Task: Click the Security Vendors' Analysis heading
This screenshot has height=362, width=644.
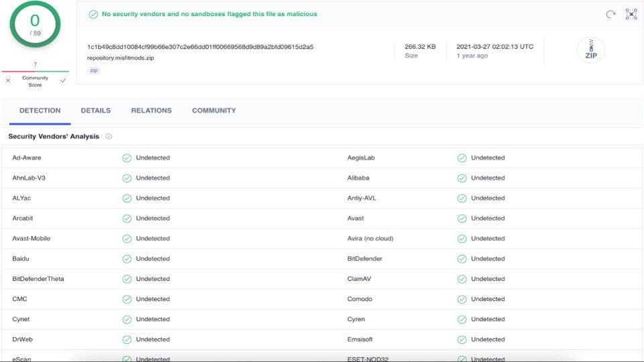Action: pyautogui.click(x=54, y=136)
